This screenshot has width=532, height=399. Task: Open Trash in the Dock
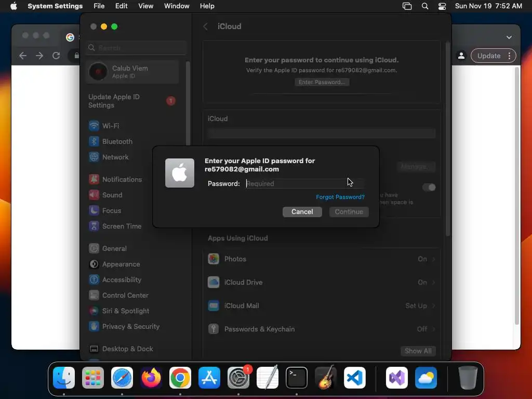coord(468,378)
